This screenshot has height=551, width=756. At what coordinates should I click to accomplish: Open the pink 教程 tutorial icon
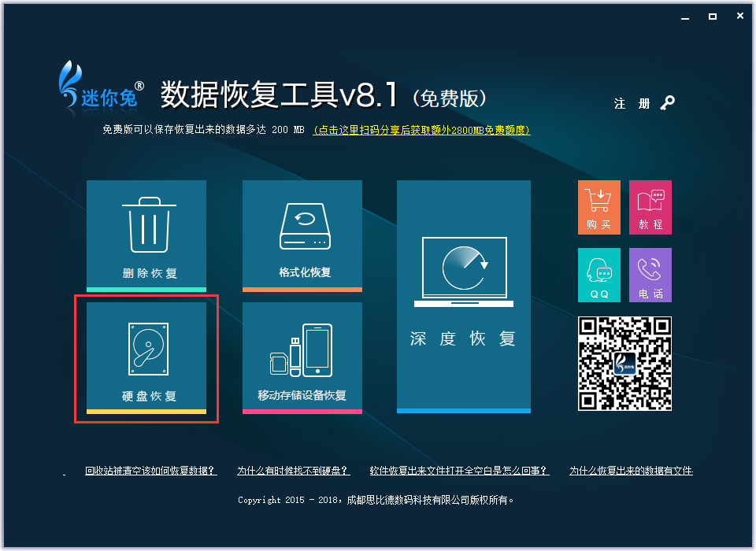tap(650, 207)
